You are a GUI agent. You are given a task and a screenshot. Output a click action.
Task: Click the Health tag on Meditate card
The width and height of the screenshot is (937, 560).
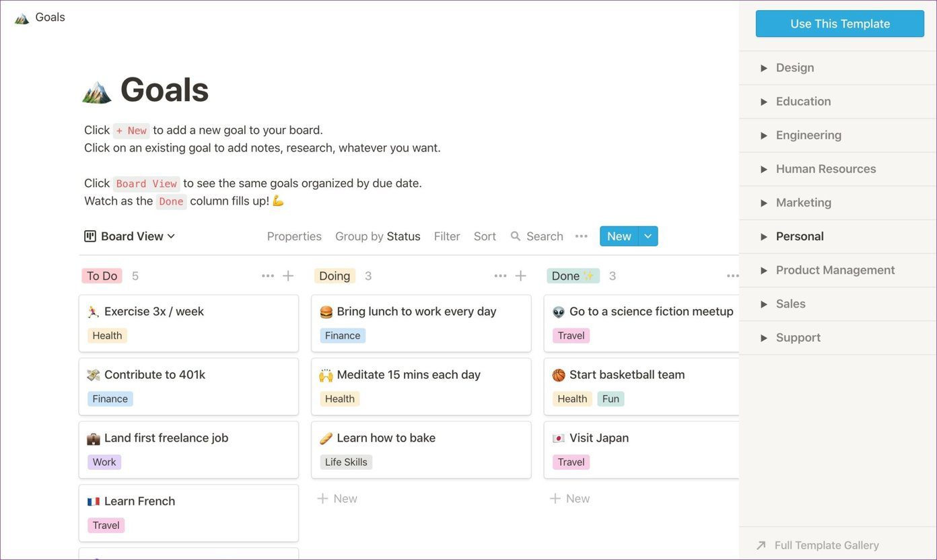340,399
